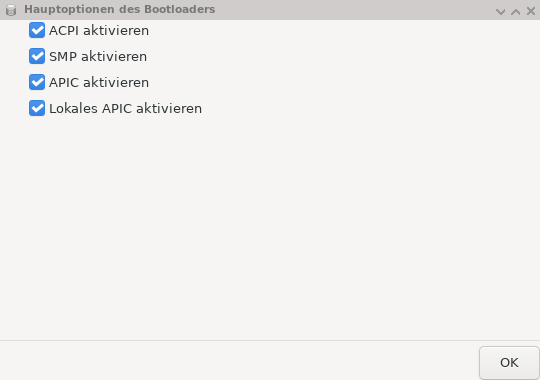Click the word "ACPI" in the first option

(x=64, y=31)
